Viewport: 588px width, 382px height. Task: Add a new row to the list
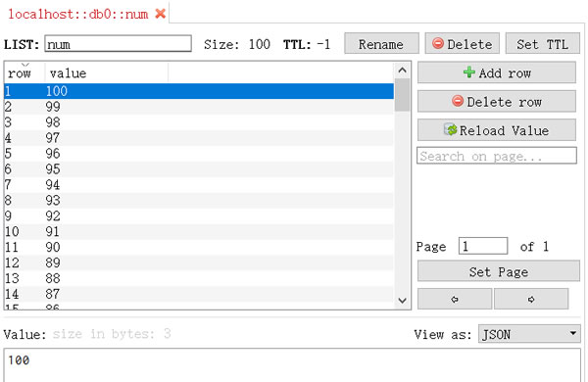pyautogui.click(x=497, y=72)
